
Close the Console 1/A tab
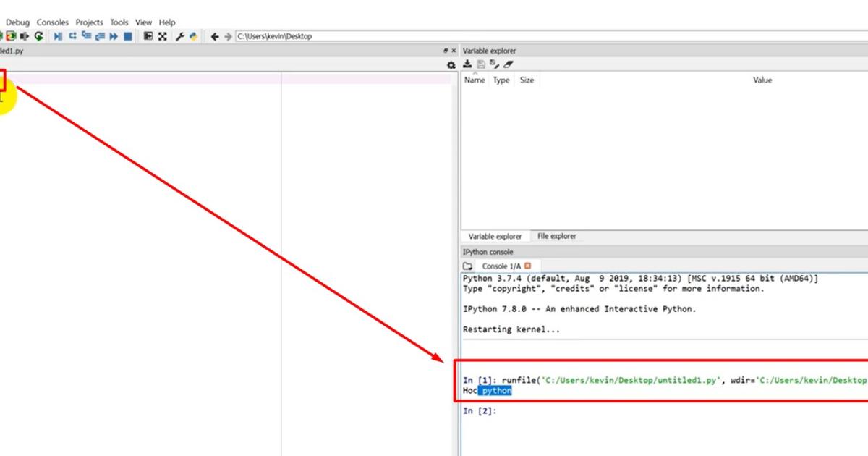pos(527,266)
